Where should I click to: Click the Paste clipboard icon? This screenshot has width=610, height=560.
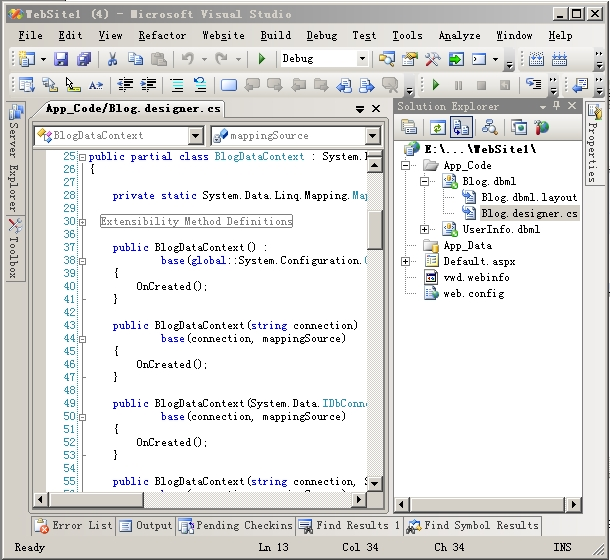coord(159,59)
